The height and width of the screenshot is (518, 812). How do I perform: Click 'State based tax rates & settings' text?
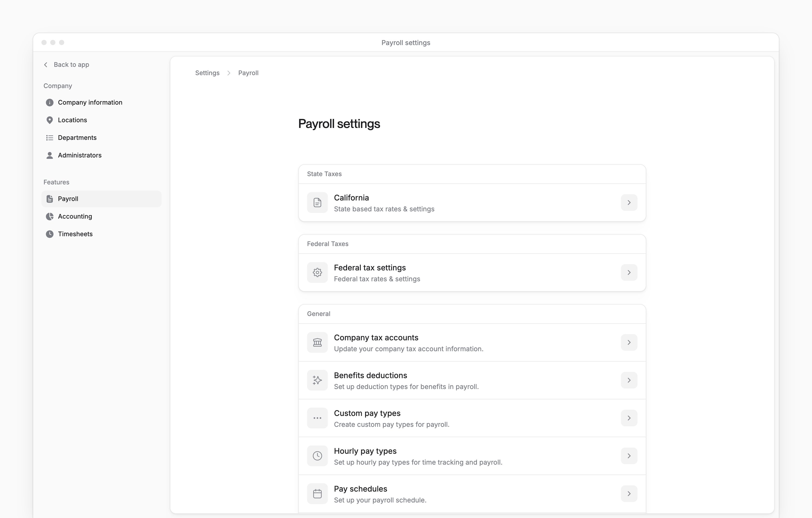[384, 209]
